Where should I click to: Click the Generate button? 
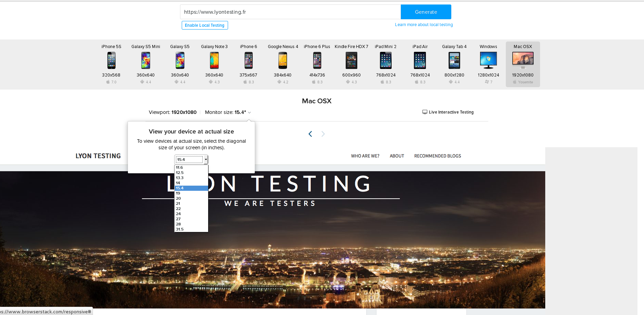tap(426, 12)
